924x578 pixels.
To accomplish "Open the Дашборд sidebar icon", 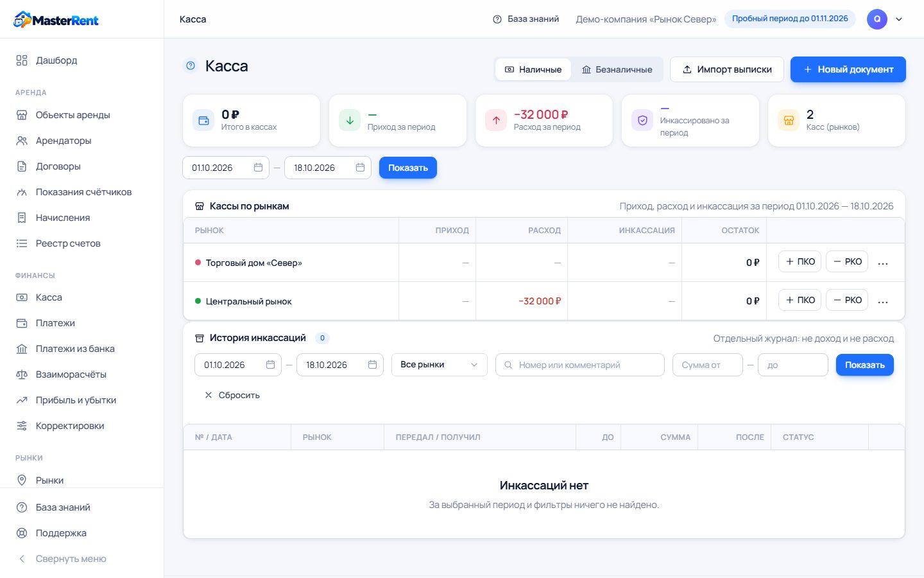I will pos(22,60).
